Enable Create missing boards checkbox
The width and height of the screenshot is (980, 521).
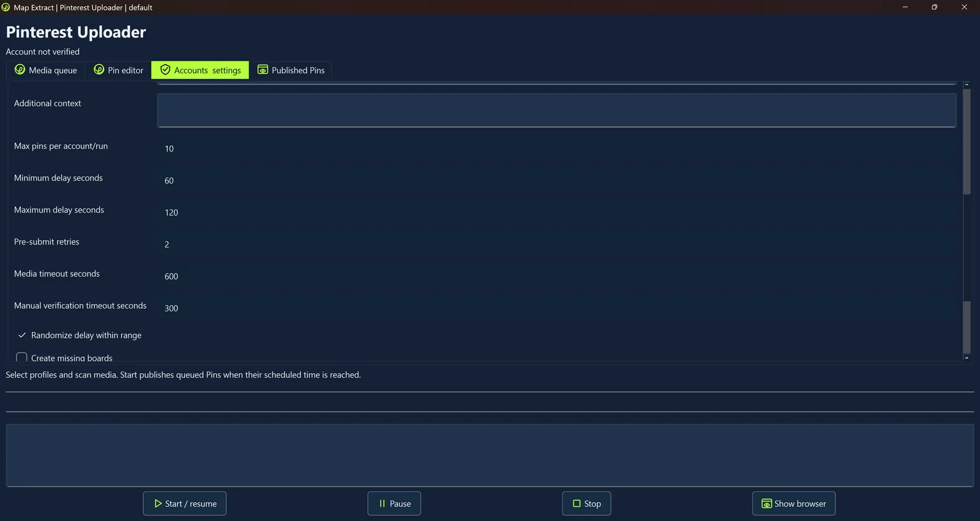(22, 357)
